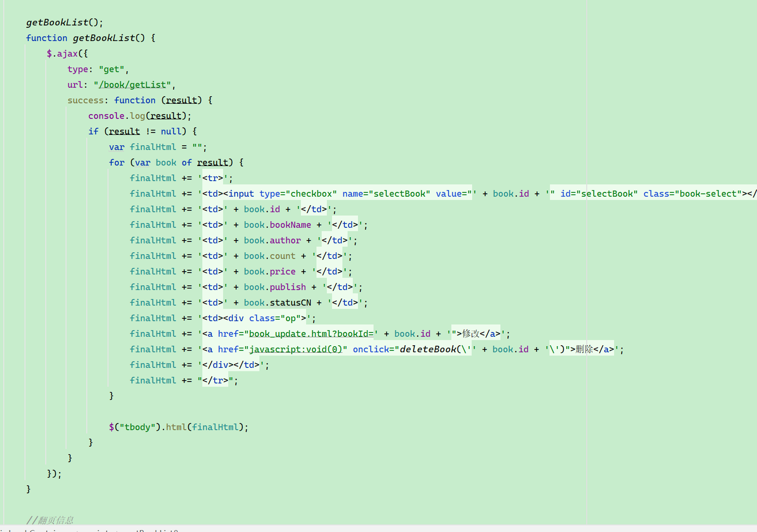The height and width of the screenshot is (532, 757).
Task: Click the book.price expression
Action: pyautogui.click(x=270, y=271)
